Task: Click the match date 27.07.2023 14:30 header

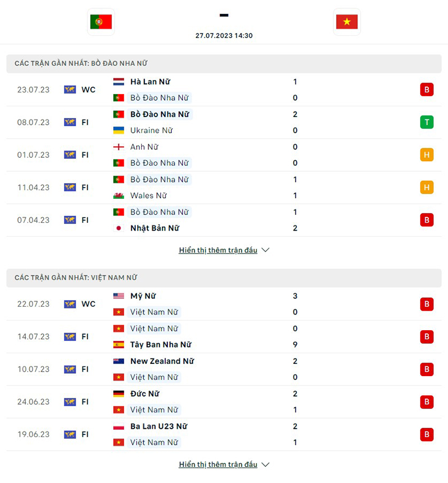Action: pos(224,35)
